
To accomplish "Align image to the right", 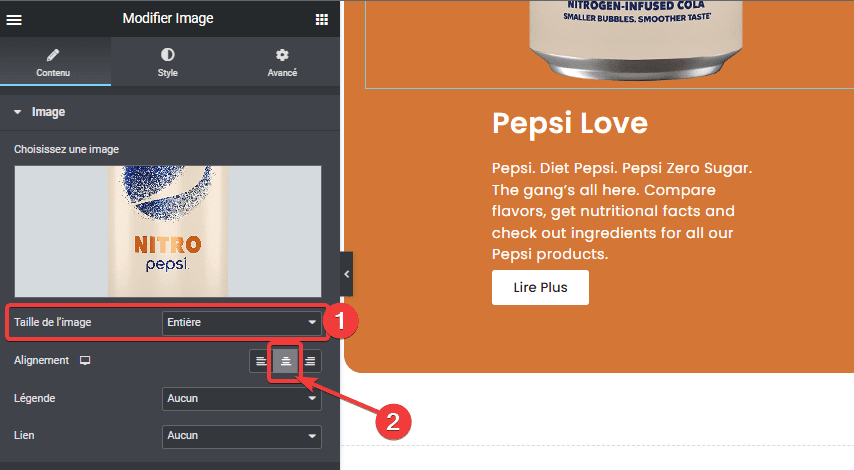I will [310, 361].
